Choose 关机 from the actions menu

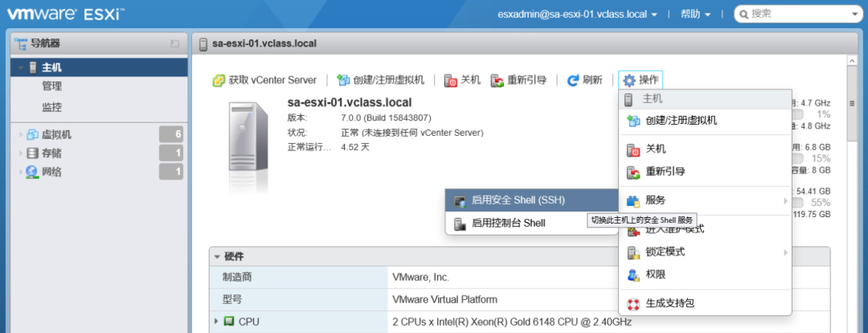pos(706,149)
